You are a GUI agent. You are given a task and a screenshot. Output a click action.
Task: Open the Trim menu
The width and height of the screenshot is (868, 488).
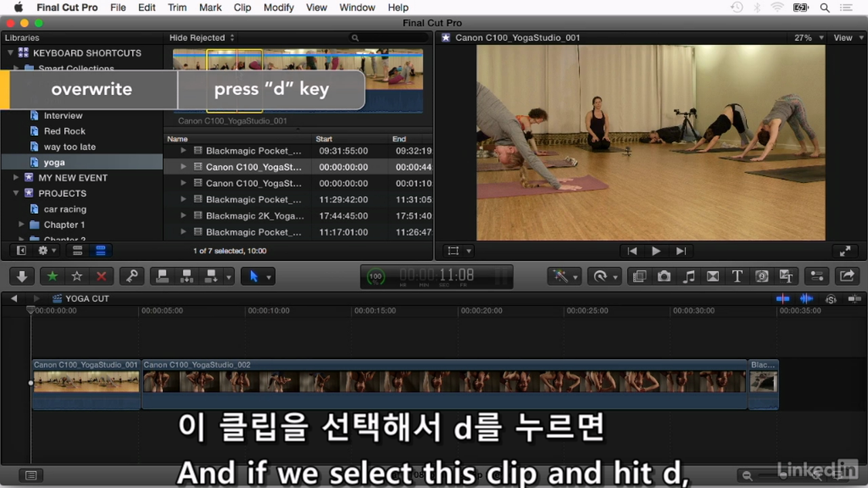point(177,7)
